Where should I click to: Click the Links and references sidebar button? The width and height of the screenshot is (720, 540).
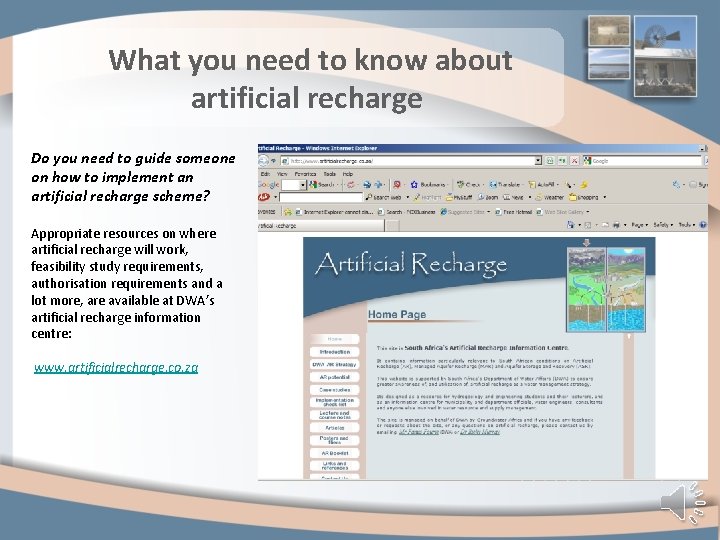[x=335, y=466]
